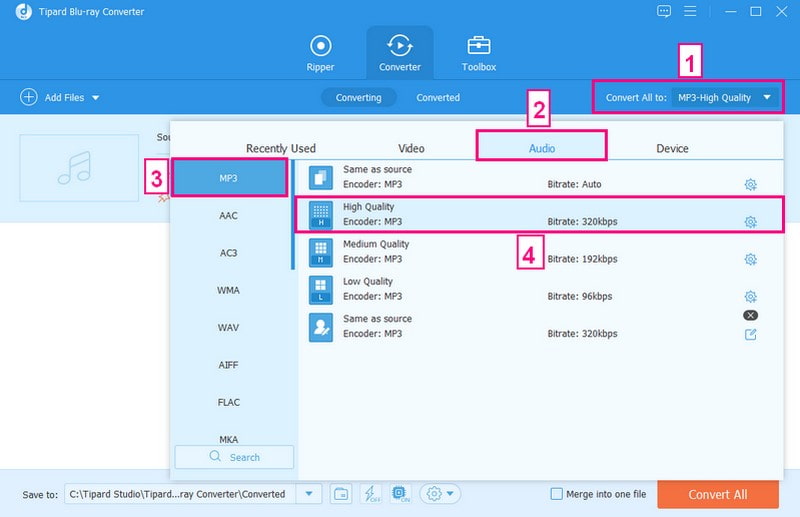Open the Toolbox module
This screenshot has height=517, width=800.
[x=479, y=53]
